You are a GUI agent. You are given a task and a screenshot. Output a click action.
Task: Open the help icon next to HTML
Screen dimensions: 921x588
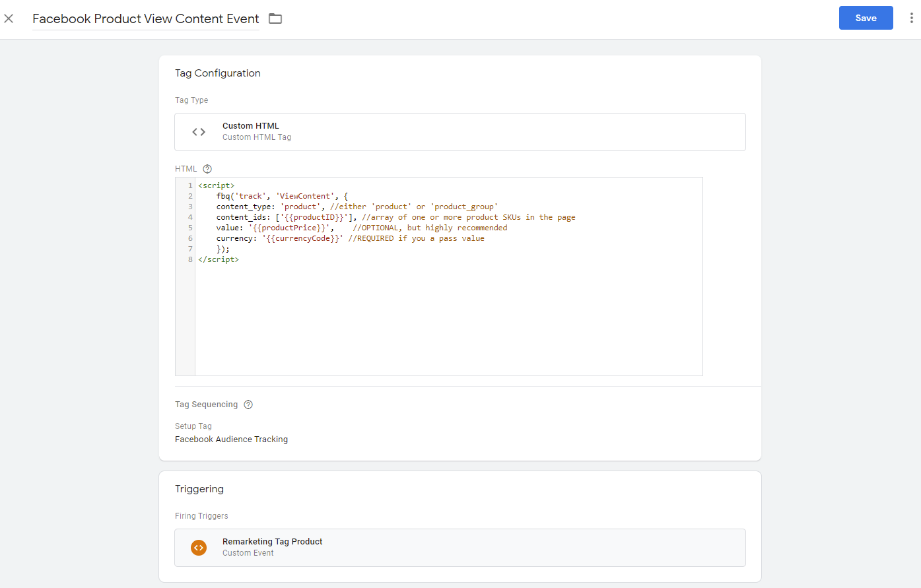(207, 169)
